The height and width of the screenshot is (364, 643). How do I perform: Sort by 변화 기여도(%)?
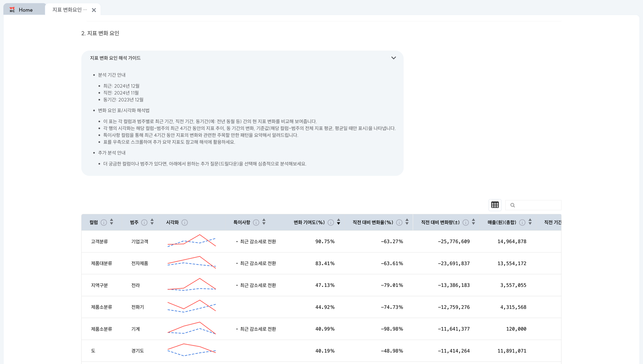point(339,222)
